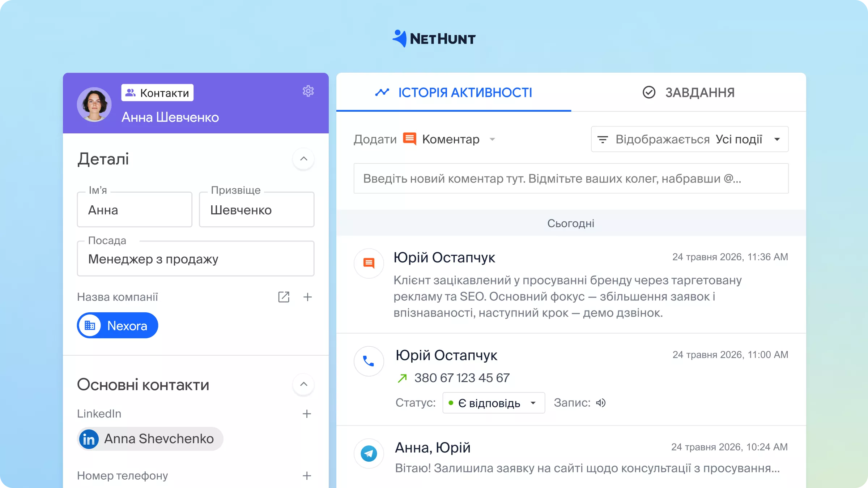
Task: Open linked company in new window icon
Action: (284, 297)
